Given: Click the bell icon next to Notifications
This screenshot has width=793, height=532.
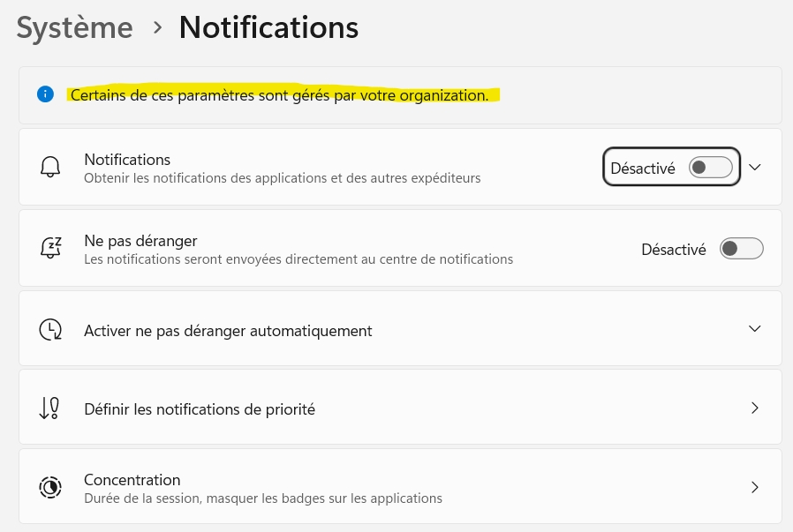Looking at the screenshot, I should pos(50,166).
